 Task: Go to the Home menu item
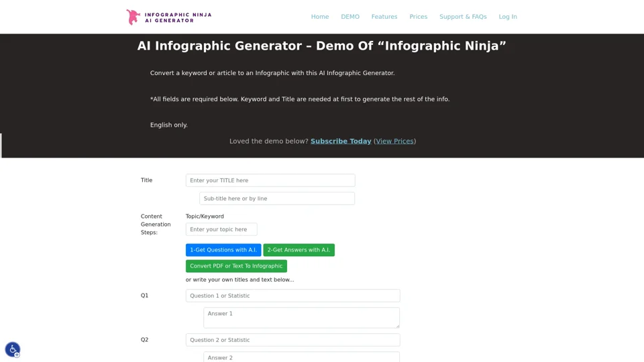pos(320,17)
